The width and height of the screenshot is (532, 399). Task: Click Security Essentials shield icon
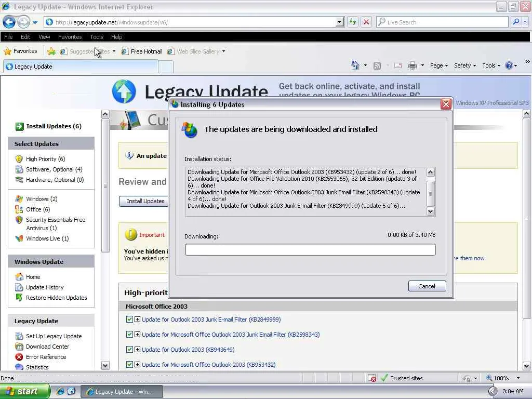[19, 220]
